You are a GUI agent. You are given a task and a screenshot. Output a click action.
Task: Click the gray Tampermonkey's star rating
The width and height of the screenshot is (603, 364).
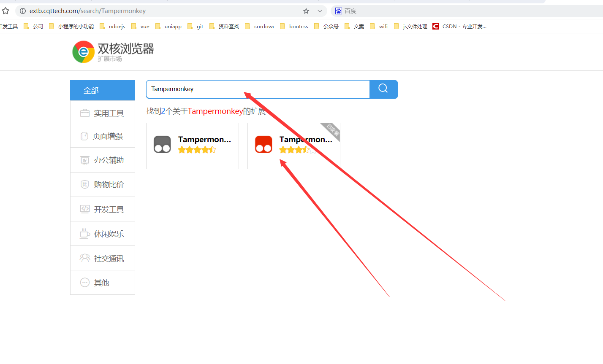pos(197,150)
